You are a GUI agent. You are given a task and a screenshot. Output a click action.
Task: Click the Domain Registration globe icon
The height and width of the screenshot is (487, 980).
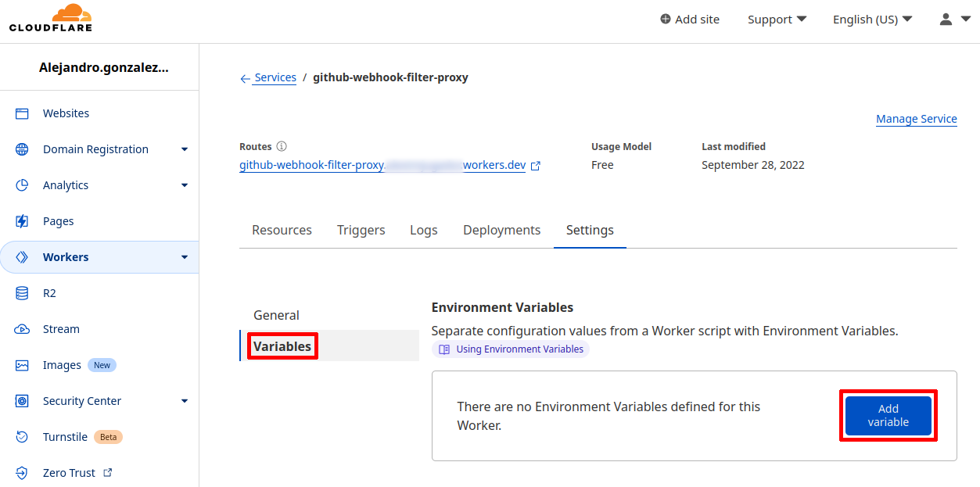coord(22,149)
